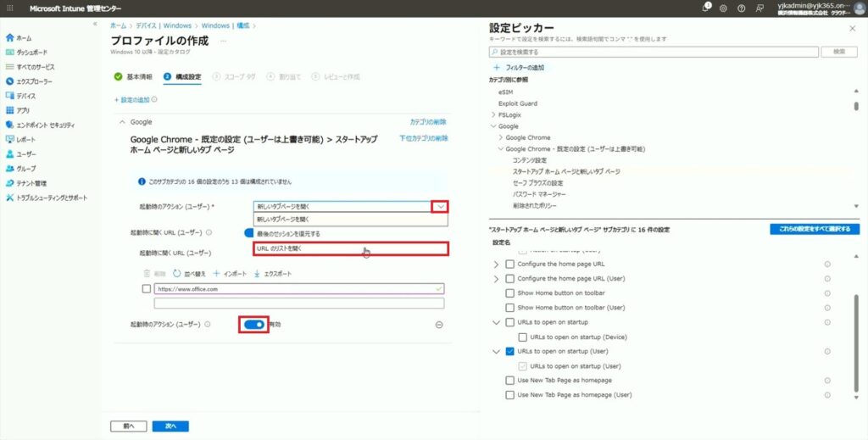Select the URL list option in dropdown
Screen dimensions: 868x440
(350, 248)
